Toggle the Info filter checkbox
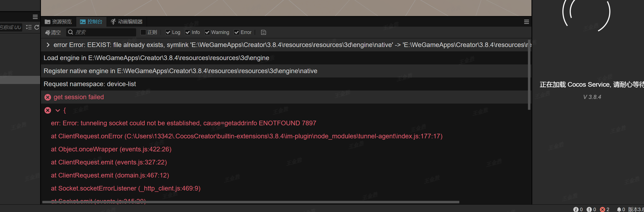Viewport: 644px width, 212px height. tap(188, 32)
